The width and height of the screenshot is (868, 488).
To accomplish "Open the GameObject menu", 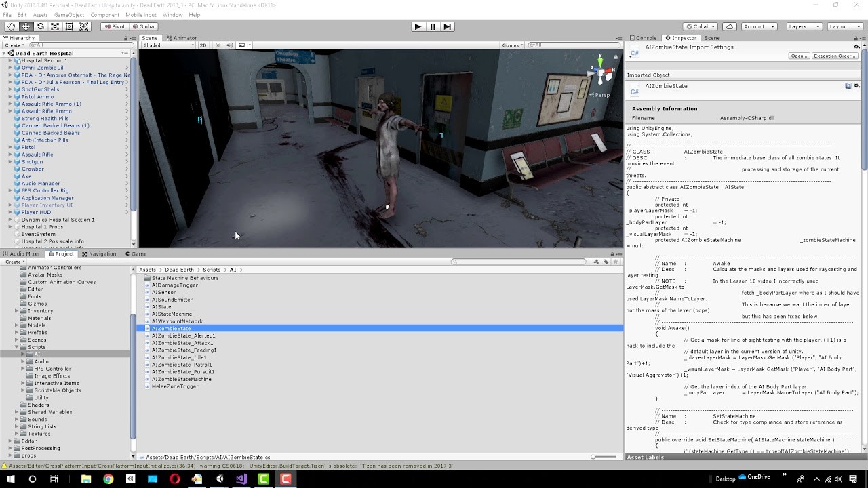I will (x=69, y=14).
